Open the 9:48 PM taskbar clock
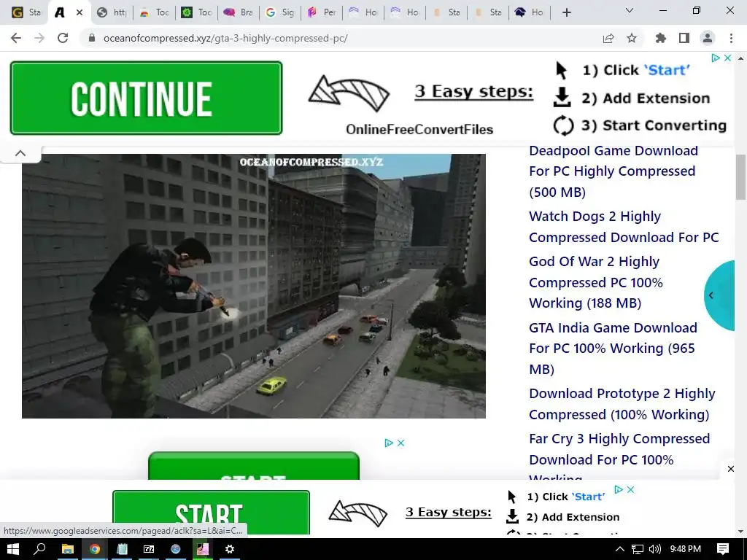This screenshot has width=747, height=560. tap(686, 549)
